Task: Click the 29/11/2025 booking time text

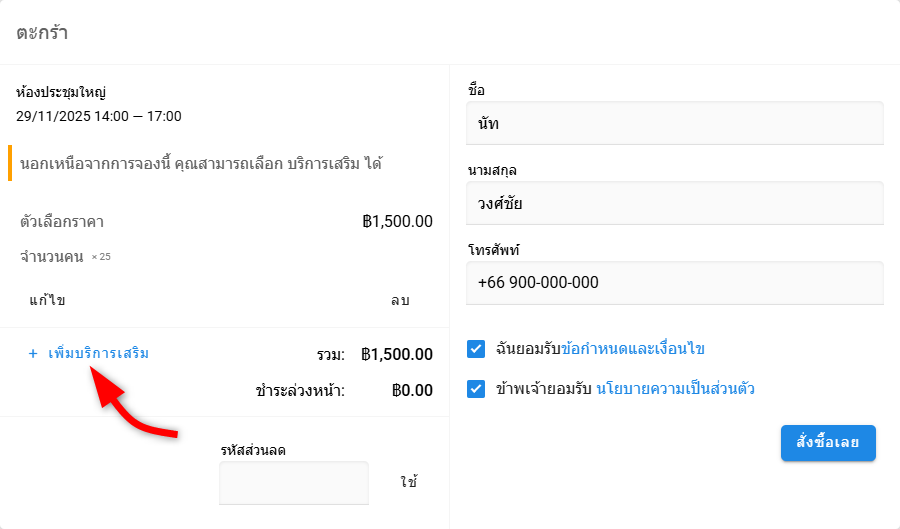Action: [x=99, y=116]
